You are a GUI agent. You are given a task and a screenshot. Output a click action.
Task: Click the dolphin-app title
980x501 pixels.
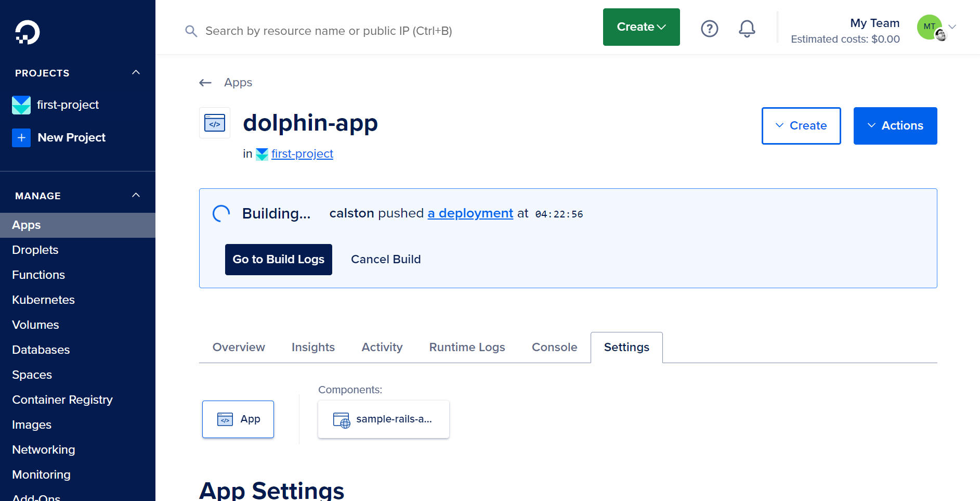pyautogui.click(x=310, y=123)
